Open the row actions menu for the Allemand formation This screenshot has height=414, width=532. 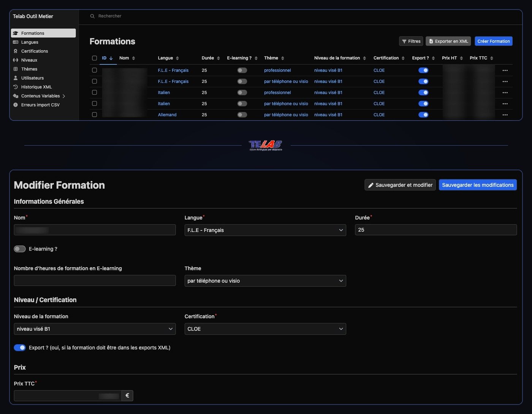coord(505,115)
